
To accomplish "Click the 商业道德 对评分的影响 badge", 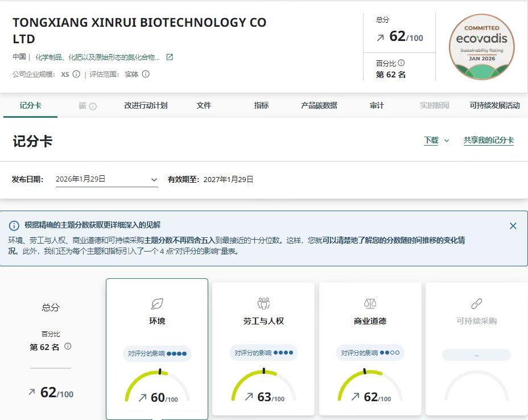I will [370, 353].
